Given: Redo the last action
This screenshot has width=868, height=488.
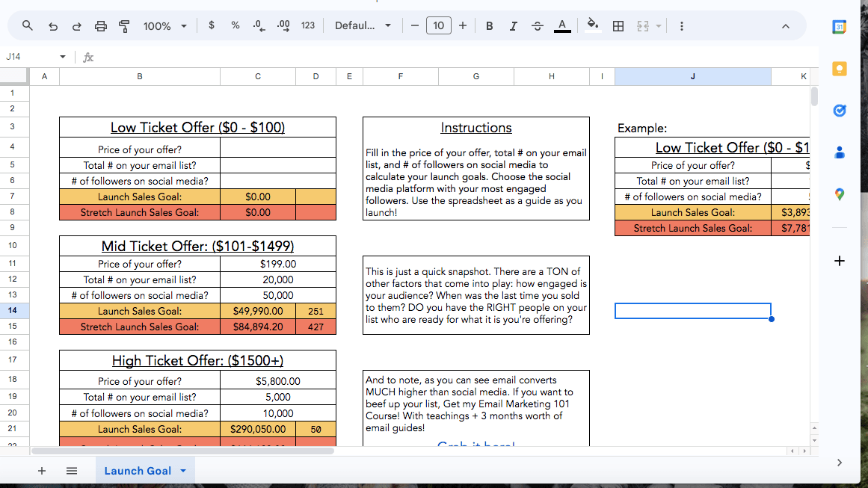Looking at the screenshot, I should coord(76,26).
